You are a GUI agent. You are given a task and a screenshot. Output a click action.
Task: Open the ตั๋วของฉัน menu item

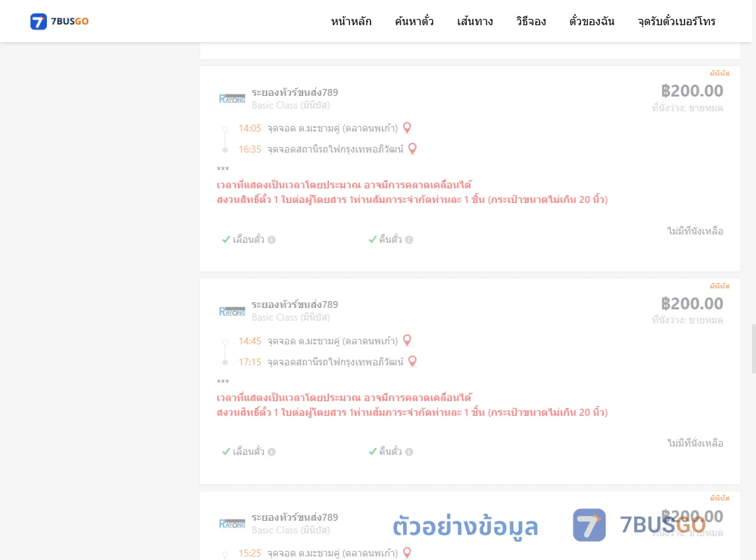pyautogui.click(x=591, y=22)
